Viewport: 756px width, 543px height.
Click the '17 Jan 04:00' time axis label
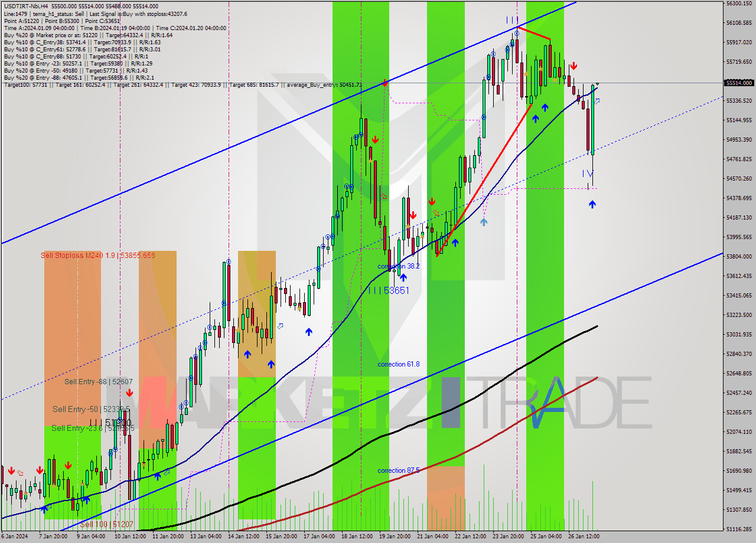[x=318, y=537]
